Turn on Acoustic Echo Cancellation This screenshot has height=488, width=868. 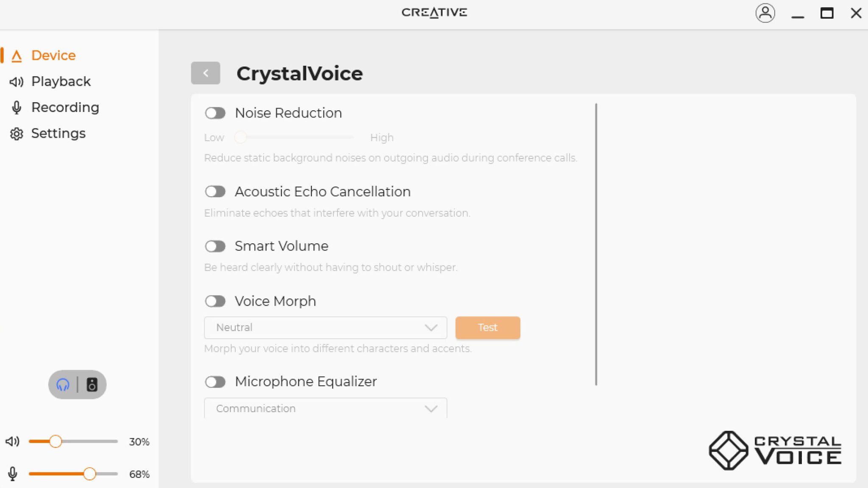(x=215, y=192)
